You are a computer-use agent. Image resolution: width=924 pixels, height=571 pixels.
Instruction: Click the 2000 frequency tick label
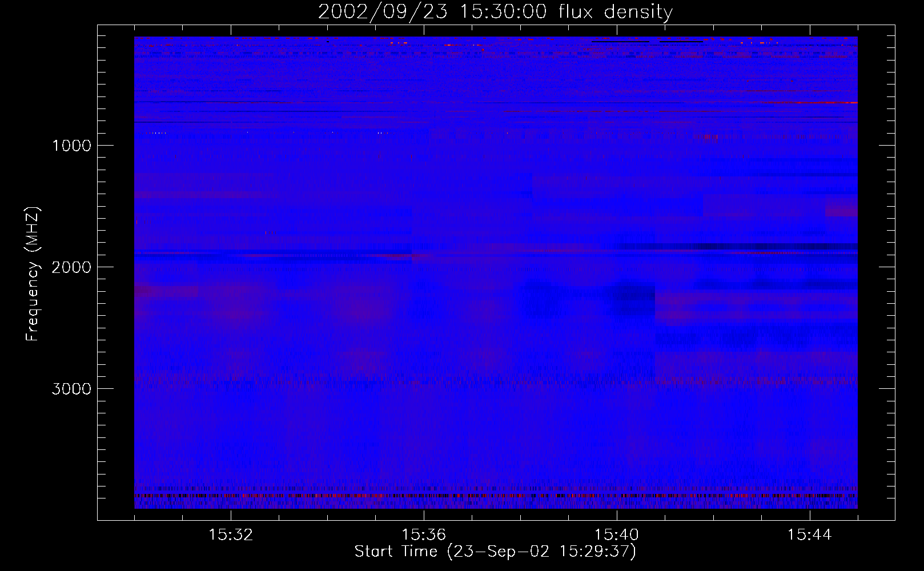point(71,267)
